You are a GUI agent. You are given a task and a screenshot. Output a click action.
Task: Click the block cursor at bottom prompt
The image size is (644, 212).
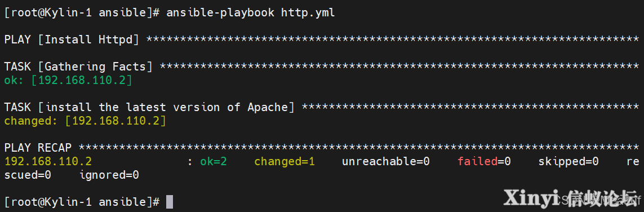[169, 202]
